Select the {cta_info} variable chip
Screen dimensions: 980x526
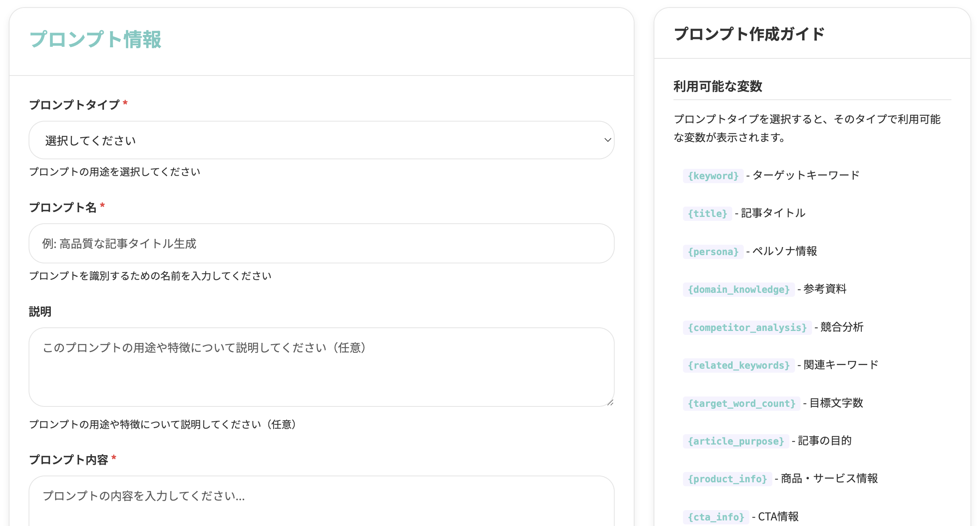click(716, 517)
